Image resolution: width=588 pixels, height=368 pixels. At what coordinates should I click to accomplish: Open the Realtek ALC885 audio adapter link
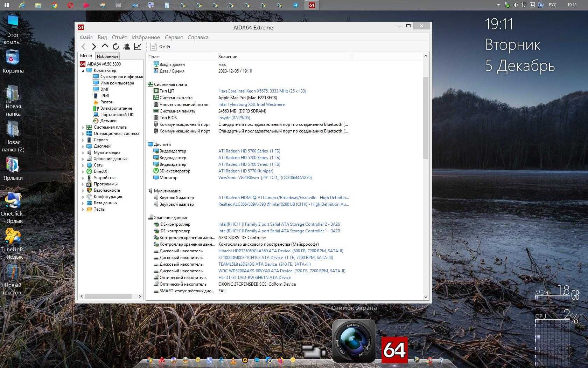(x=283, y=204)
